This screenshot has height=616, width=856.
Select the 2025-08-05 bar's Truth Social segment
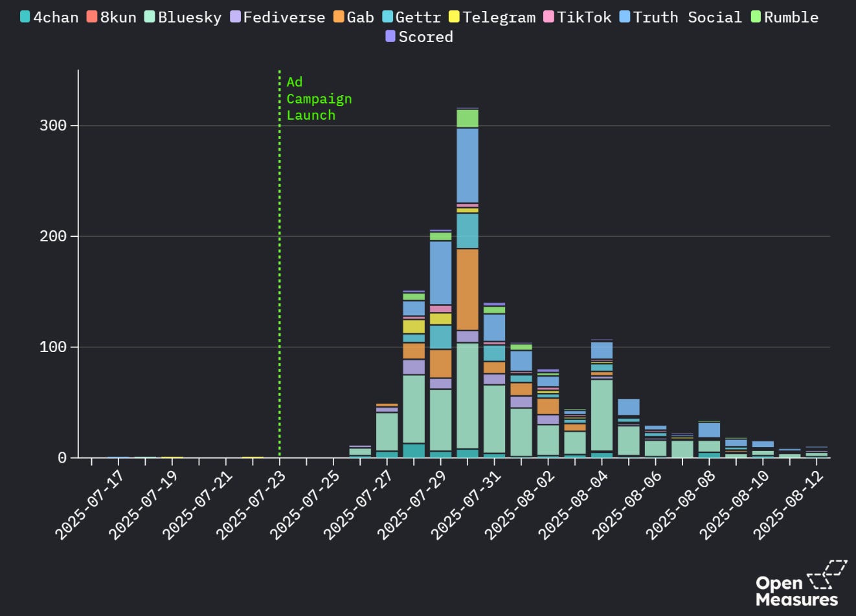click(629, 407)
